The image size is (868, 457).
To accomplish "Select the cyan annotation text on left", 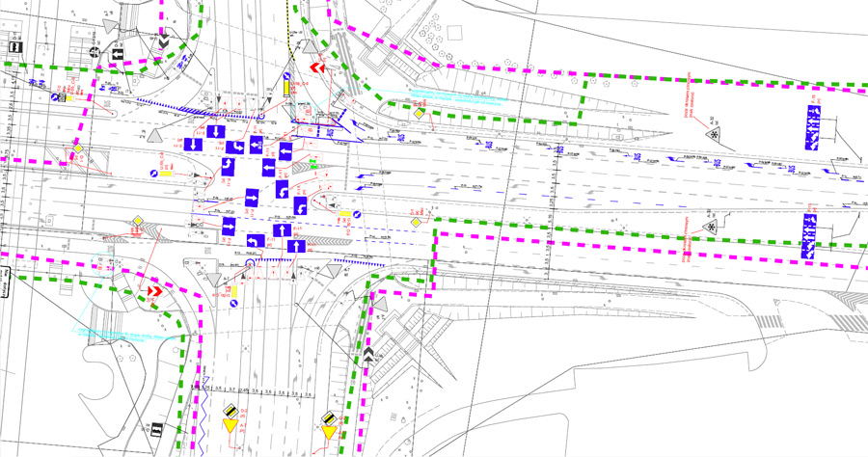I will 116,333.
